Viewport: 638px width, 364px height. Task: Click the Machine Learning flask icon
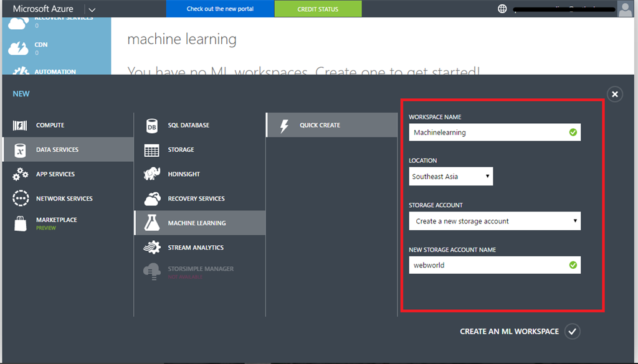tap(152, 223)
